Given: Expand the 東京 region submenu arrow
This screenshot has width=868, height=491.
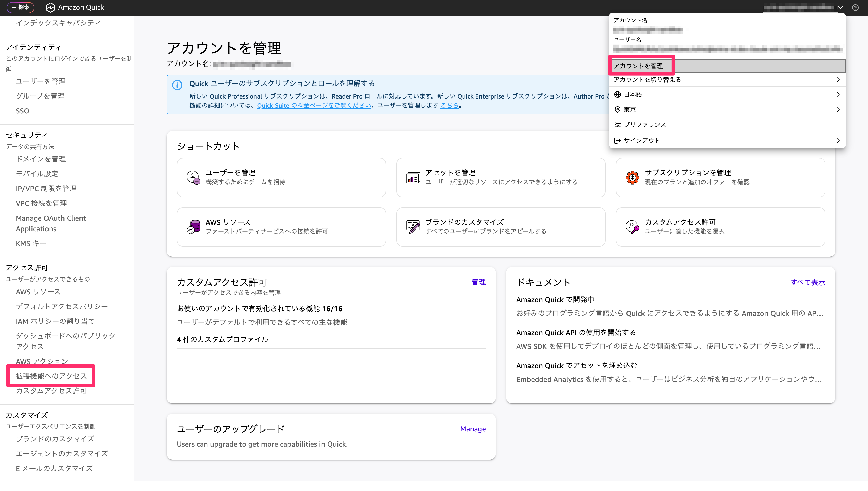Looking at the screenshot, I should (838, 110).
